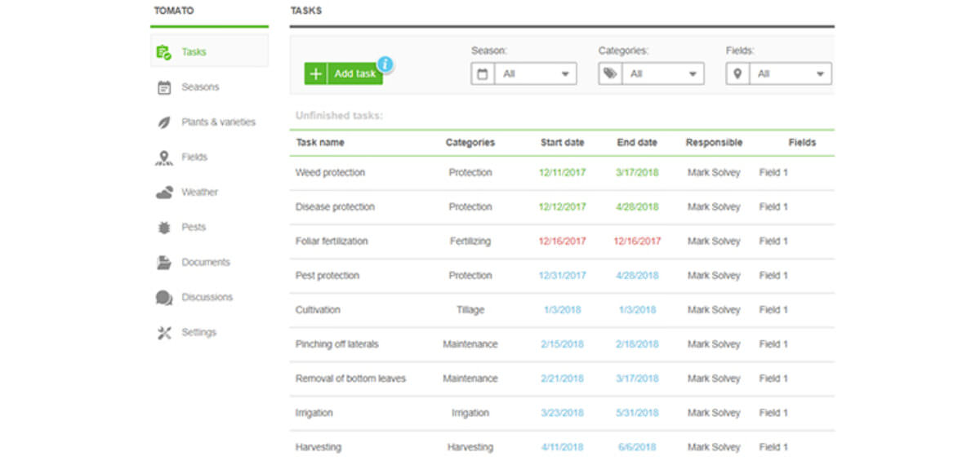Open the Foliar fertilization task row
This screenshot has width=980, height=461.
[562, 242]
